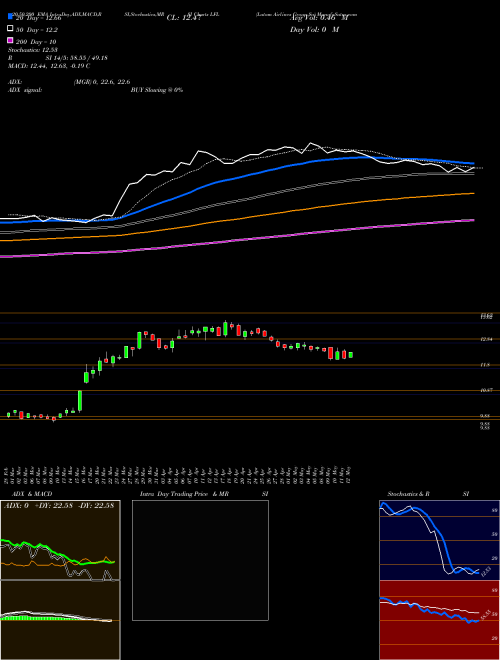Open the empty intraday trading price panel

[200, 560]
